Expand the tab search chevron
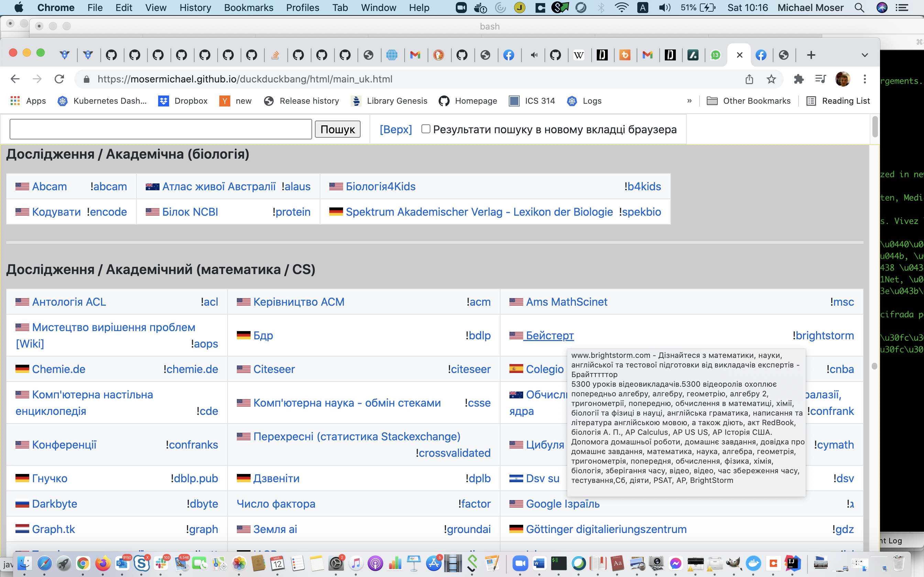This screenshot has width=924, height=577. (x=865, y=55)
